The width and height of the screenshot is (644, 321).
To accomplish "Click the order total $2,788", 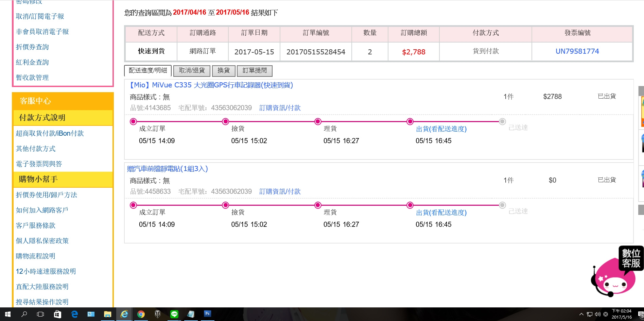I will pyautogui.click(x=414, y=52).
